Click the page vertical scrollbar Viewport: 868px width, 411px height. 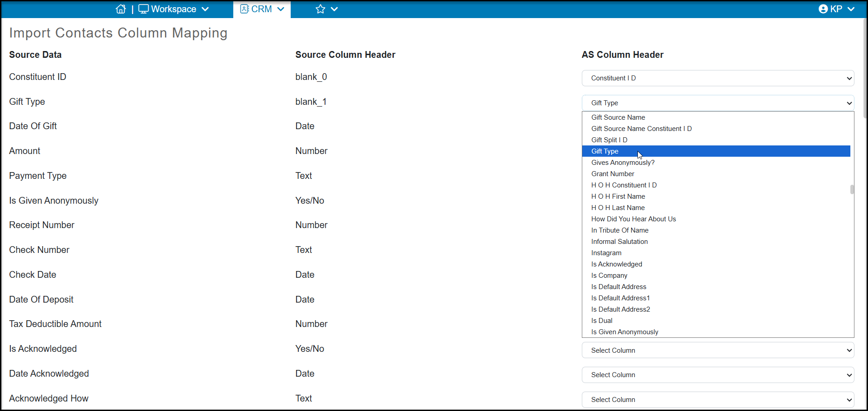click(865, 68)
